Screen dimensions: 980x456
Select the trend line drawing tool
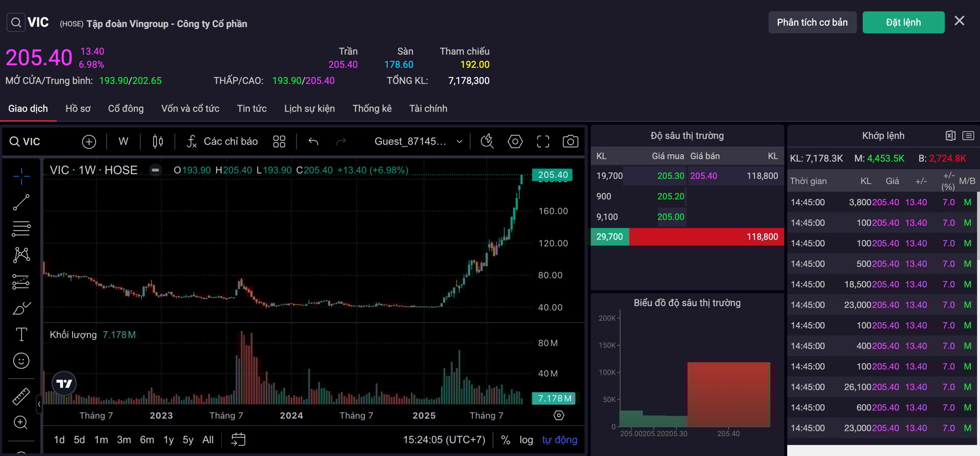point(21,202)
